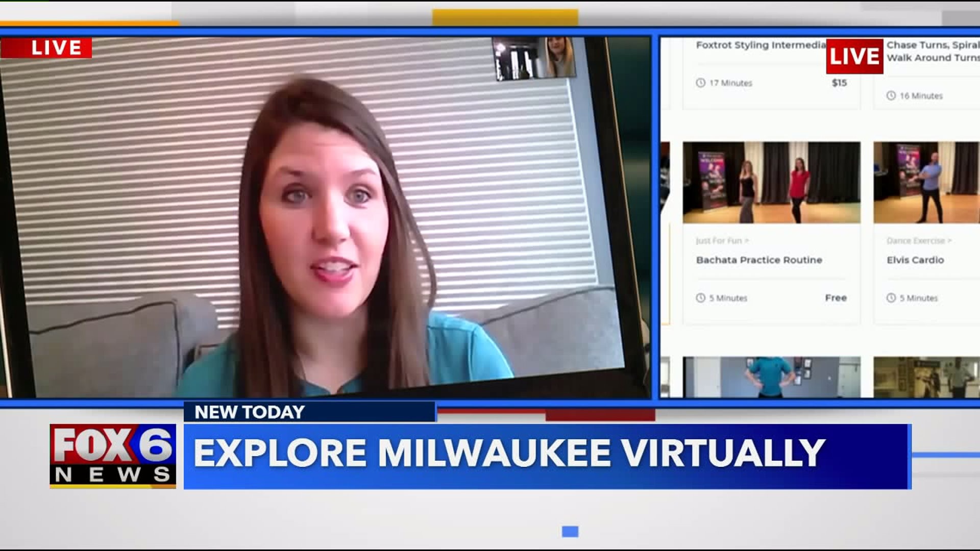
Task: Click the Foxtrot Styling Intermediate title
Action: coord(761,45)
